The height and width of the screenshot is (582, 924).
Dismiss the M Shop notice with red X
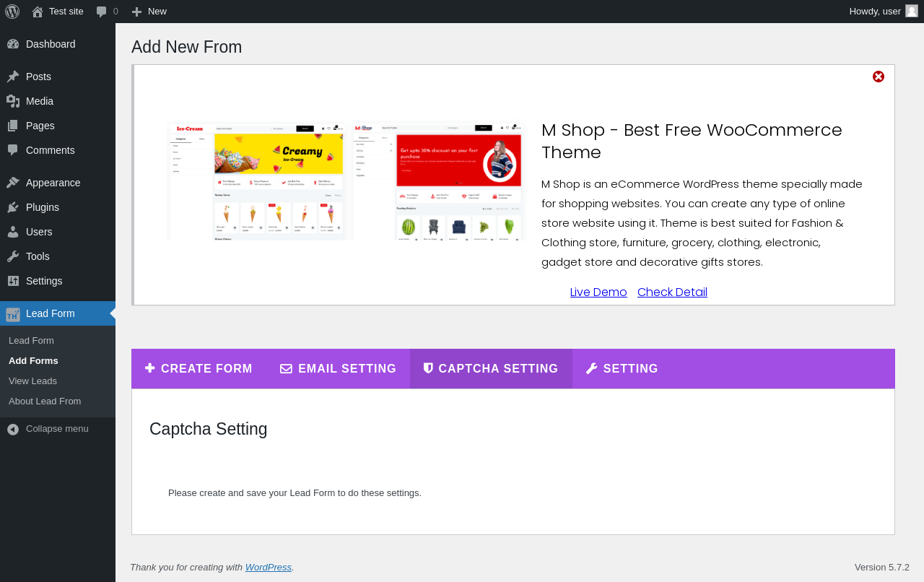click(879, 77)
